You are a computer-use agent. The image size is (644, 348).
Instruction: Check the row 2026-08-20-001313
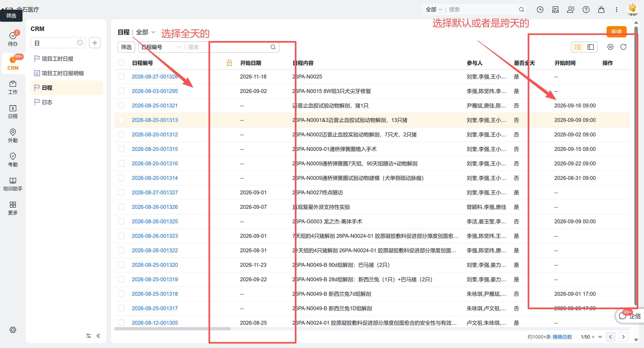121,120
